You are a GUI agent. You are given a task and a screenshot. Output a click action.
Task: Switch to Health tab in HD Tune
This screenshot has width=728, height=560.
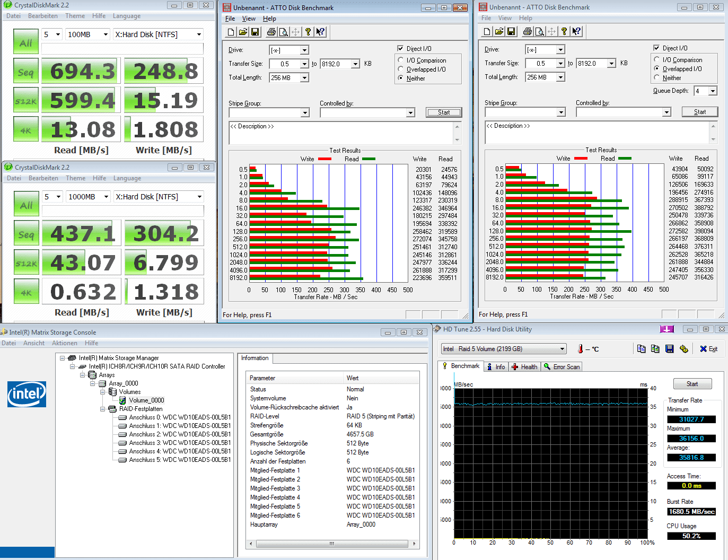(524, 367)
